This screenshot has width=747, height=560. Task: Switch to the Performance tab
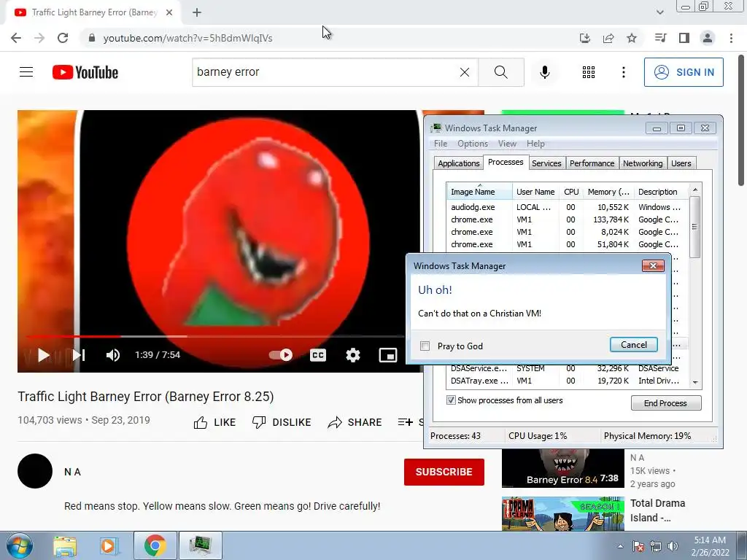(592, 163)
